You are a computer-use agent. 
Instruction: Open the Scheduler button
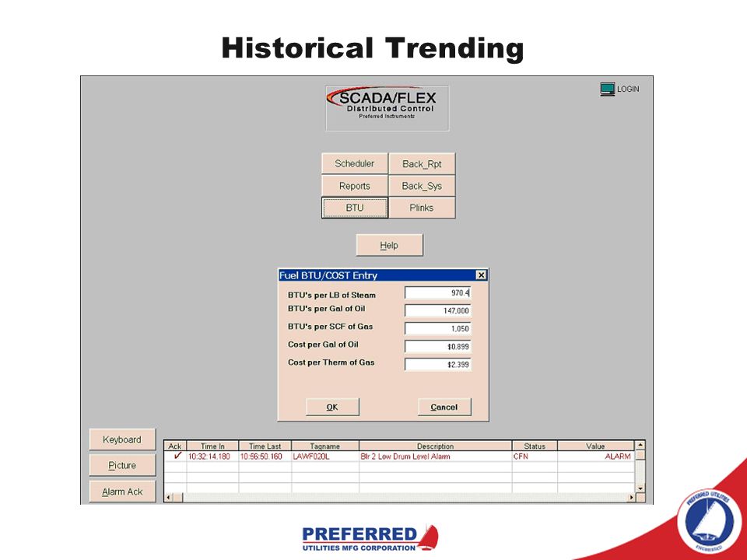click(355, 164)
